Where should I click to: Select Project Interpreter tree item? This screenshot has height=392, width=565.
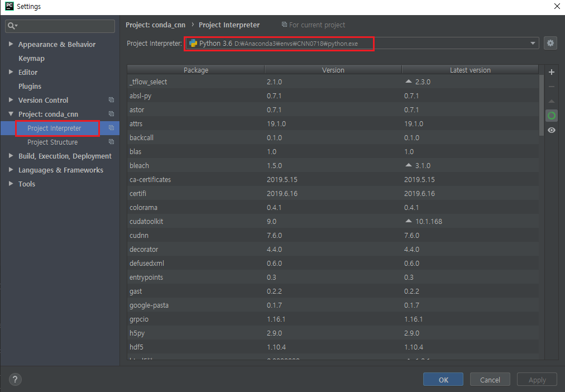pos(54,128)
